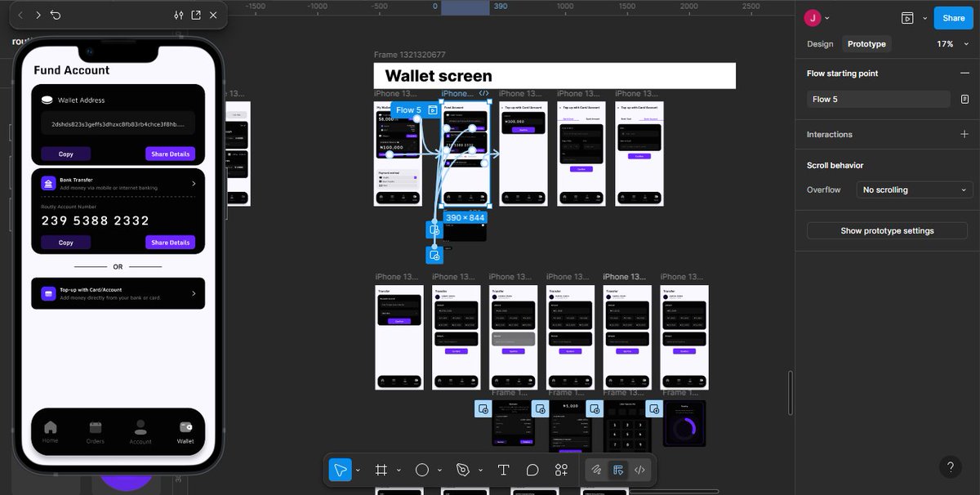
Task: Restart the prototype preview
Action: (56, 15)
